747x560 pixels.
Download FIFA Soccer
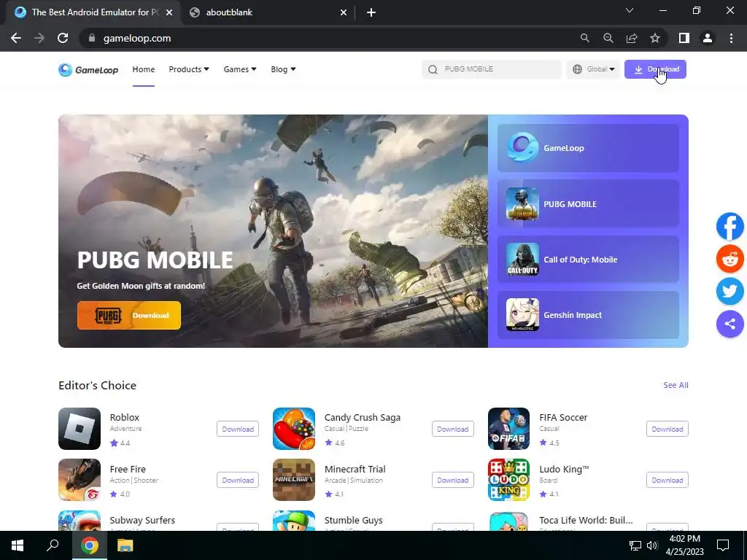pyautogui.click(x=667, y=429)
